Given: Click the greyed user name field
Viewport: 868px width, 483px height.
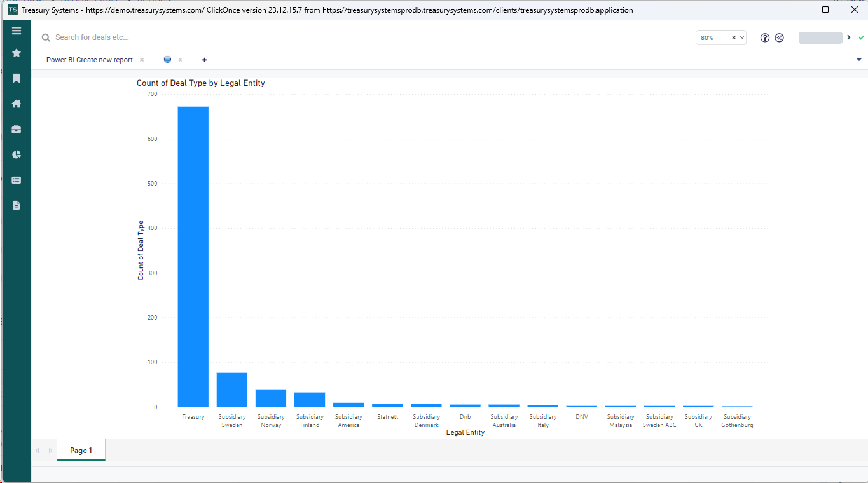Looking at the screenshot, I should 820,37.
